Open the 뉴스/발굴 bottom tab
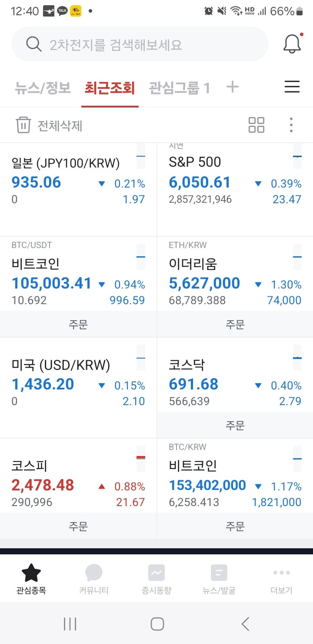The height and width of the screenshot is (644, 313). [219, 578]
